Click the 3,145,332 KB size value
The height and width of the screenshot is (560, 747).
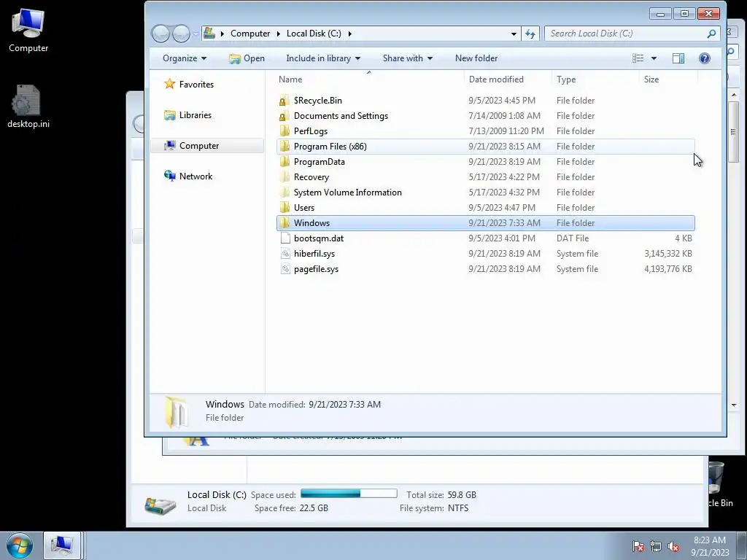coord(668,253)
